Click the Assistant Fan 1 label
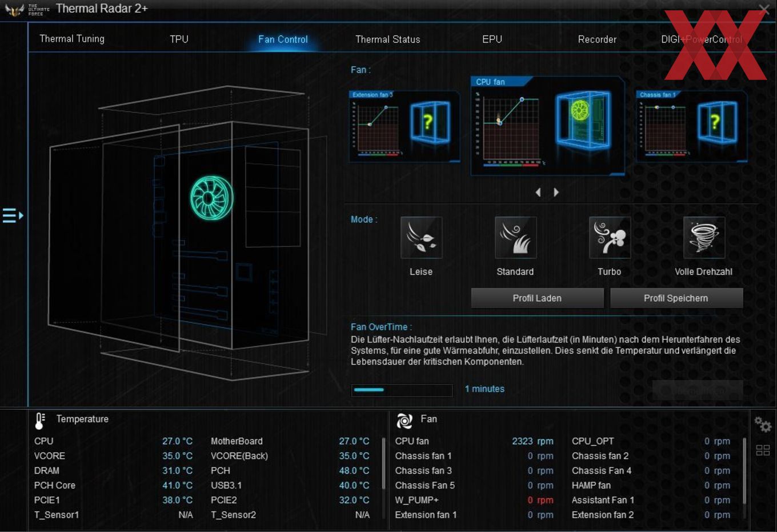777x532 pixels. click(603, 500)
